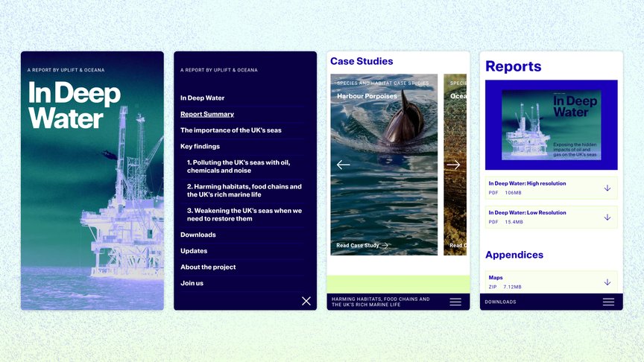Close the navigation menu with X icon
This screenshot has width=644, height=362.
point(306,301)
